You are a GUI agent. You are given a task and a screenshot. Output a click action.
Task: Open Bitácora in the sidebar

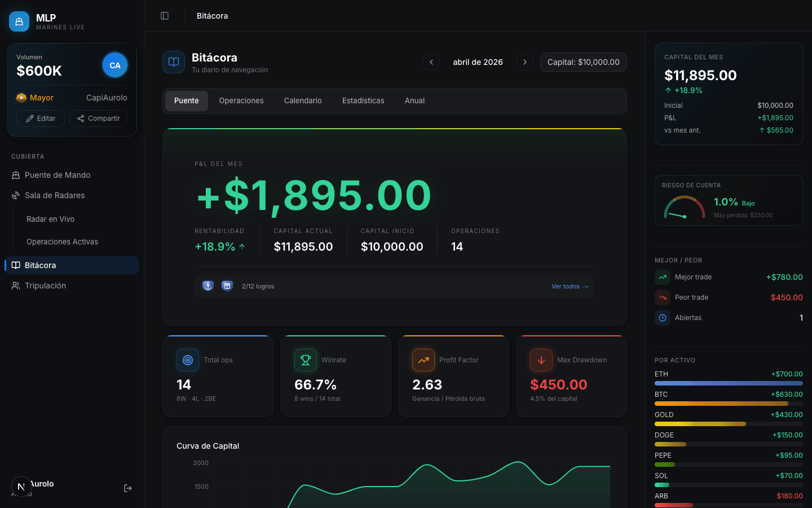coord(72,265)
